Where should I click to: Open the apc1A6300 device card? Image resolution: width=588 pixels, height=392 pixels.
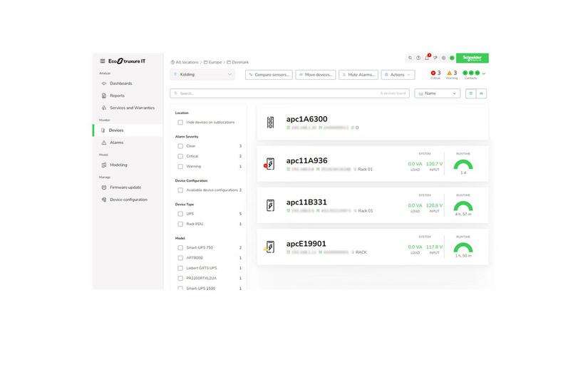coord(372,123)
